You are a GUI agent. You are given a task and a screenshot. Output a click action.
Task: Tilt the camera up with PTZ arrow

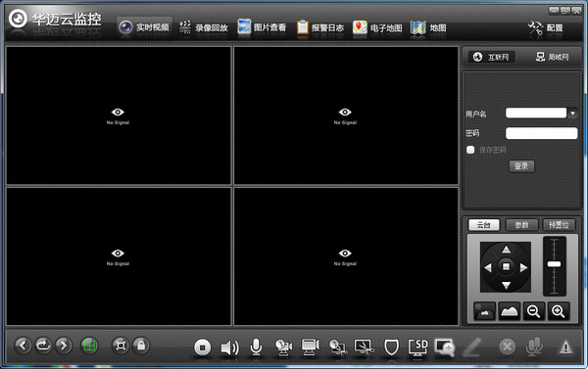coord(506,250)
